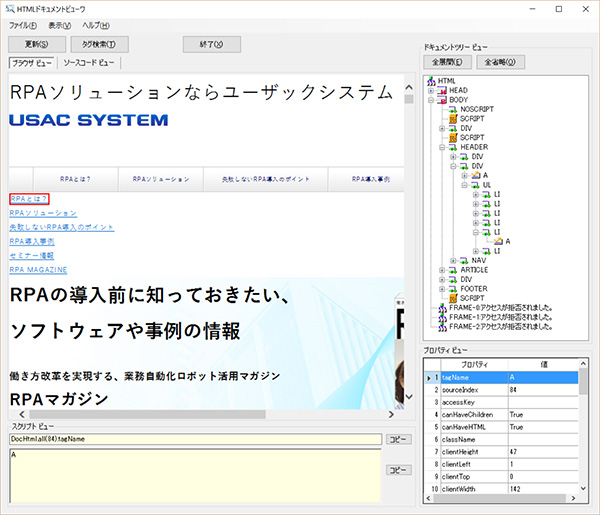Click the FRAME-2 node icon

(x=442, y=327)
